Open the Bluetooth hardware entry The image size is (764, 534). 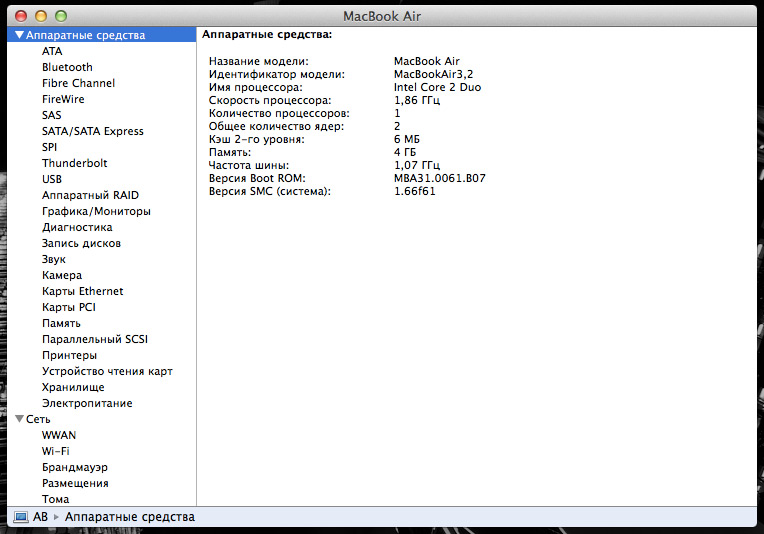tap(67, 67)
